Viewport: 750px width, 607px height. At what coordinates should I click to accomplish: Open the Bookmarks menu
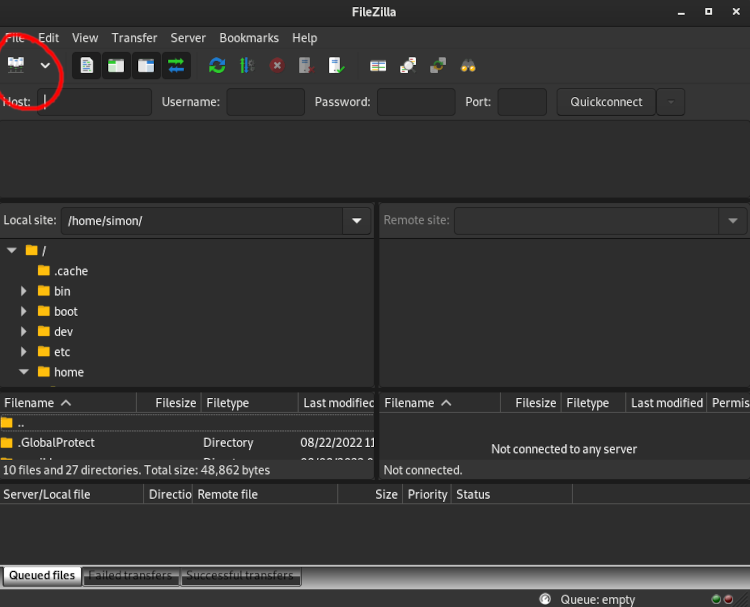(249, 38)
